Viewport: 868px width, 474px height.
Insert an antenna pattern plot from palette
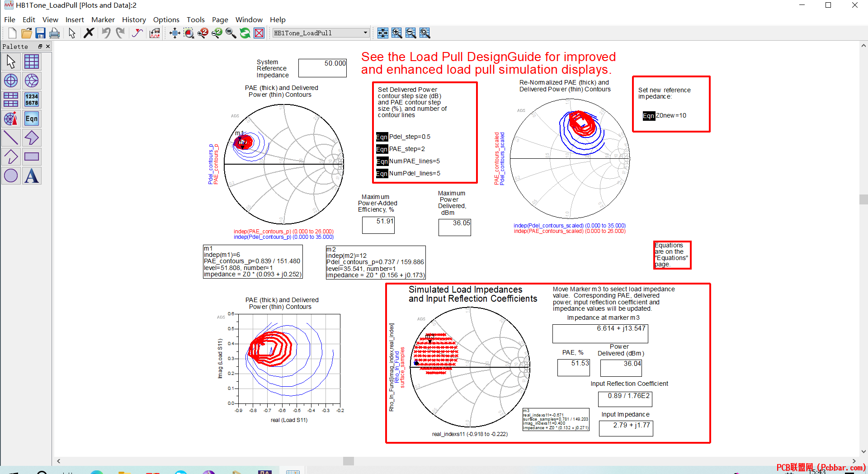point(11,118)
